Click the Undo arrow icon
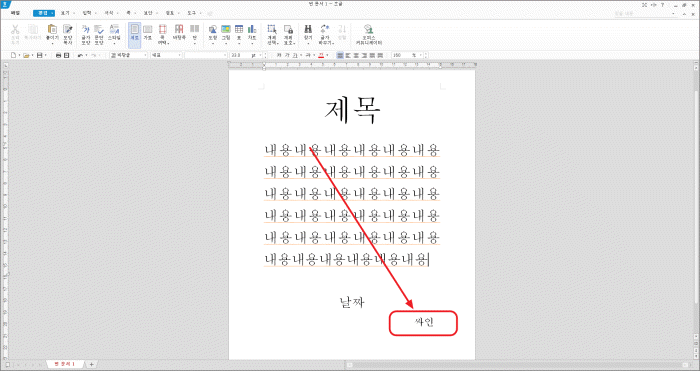The image size is (700, 371). (x=80, y=55)
